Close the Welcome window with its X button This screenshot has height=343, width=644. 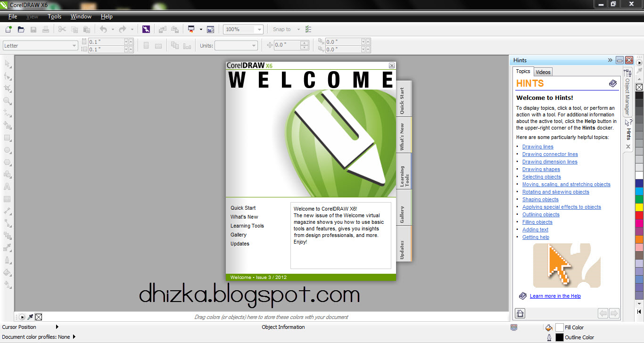click(x=391, y=65)
